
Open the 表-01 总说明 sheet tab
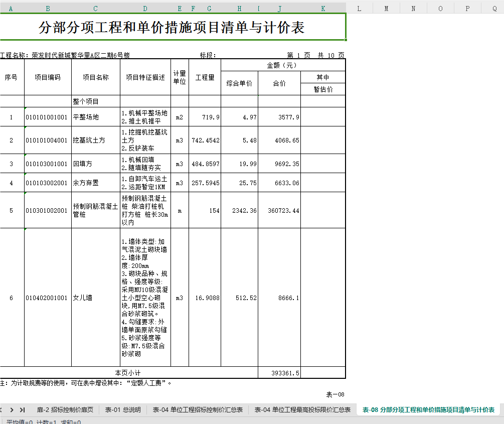coord(123,410)
